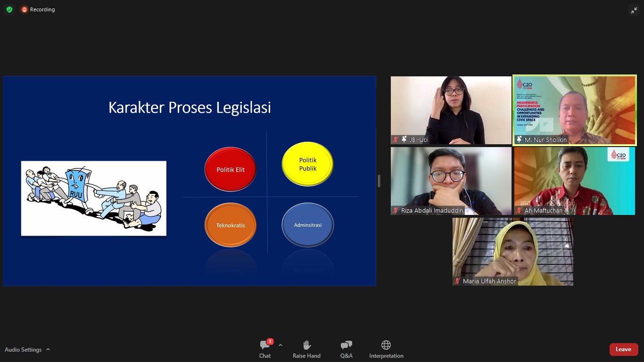Click muted mic icon on Maria Ulfah Anshor
The width and height of the screenshot is (644, 362).
[457, 281]
